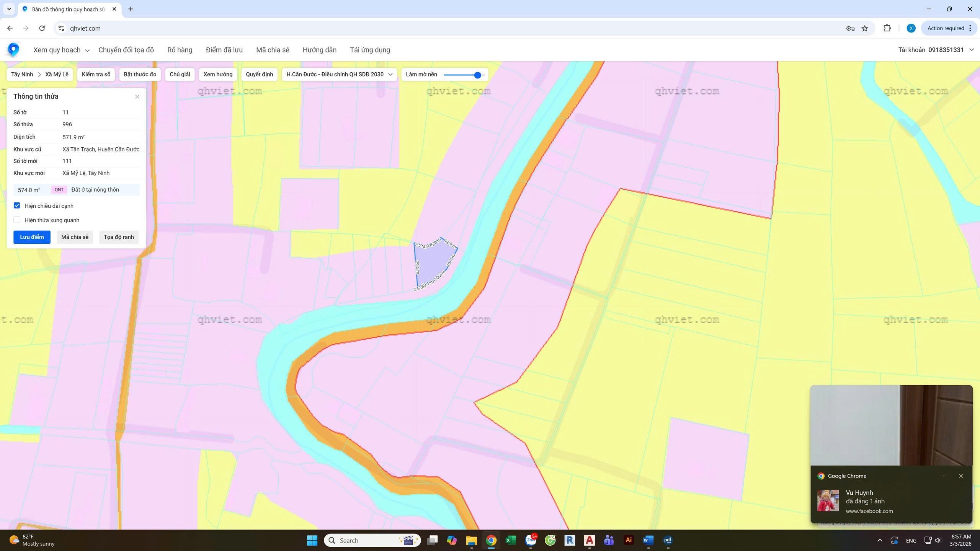Open Zalo app in taskbar
The height and width of the screenshot is (551, 980).
[x=531, y=540]
